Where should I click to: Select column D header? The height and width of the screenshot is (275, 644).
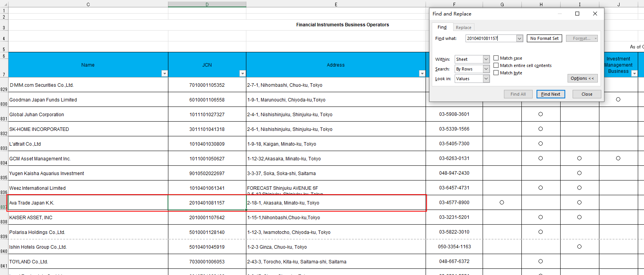pyautogui.click(x=207, y=4)
